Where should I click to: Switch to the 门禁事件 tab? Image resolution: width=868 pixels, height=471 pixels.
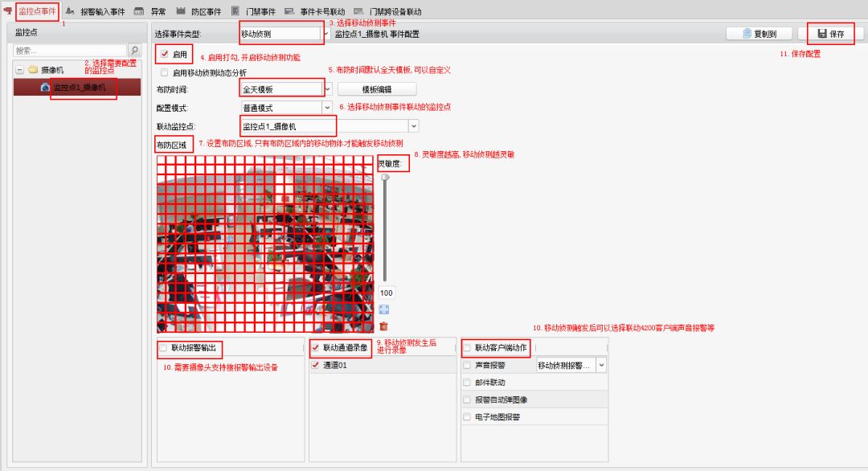coord(259,12)
